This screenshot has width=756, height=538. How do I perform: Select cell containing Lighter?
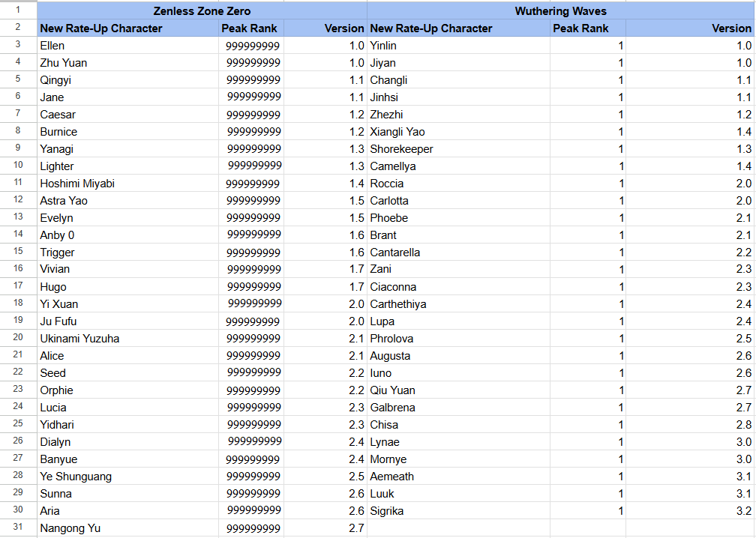[127, 166]
